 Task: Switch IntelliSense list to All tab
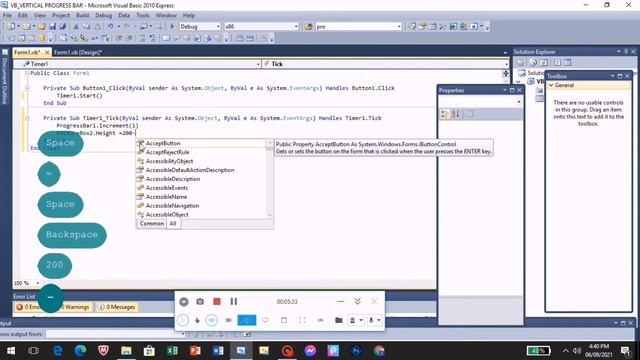(x=173, y=224)
